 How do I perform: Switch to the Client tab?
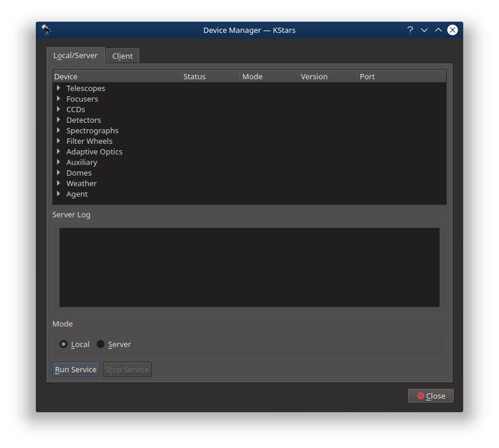(x=122, y=55)
